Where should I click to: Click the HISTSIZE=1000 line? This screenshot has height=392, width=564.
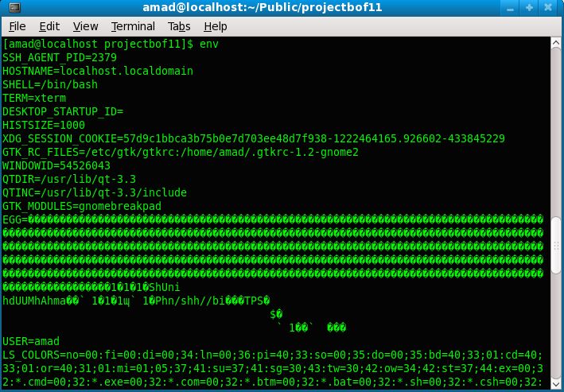44,125
